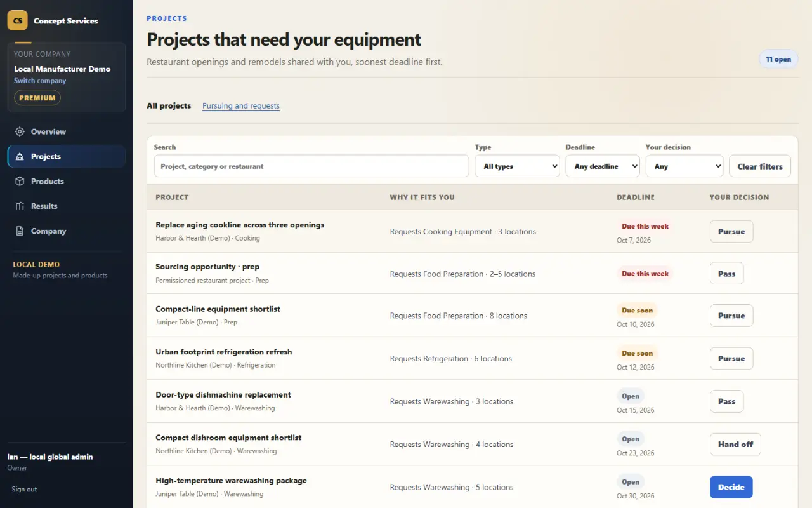Click the Clear filters button

coord(760,166)
